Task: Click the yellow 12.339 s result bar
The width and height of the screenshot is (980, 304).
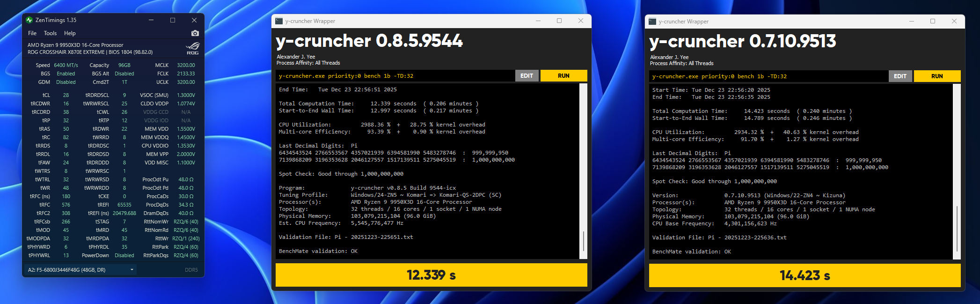Action: 431,275
